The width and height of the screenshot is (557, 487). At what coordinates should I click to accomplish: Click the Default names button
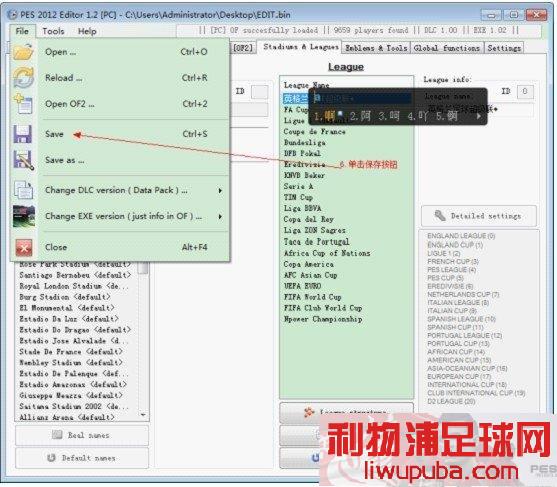pos(82,458)
